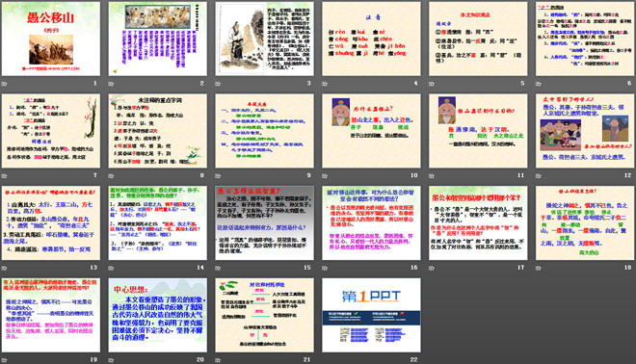This screenshot has width=636, height=364.
Task: Click animation star icon under slide 12
Action: click(539, 175)
